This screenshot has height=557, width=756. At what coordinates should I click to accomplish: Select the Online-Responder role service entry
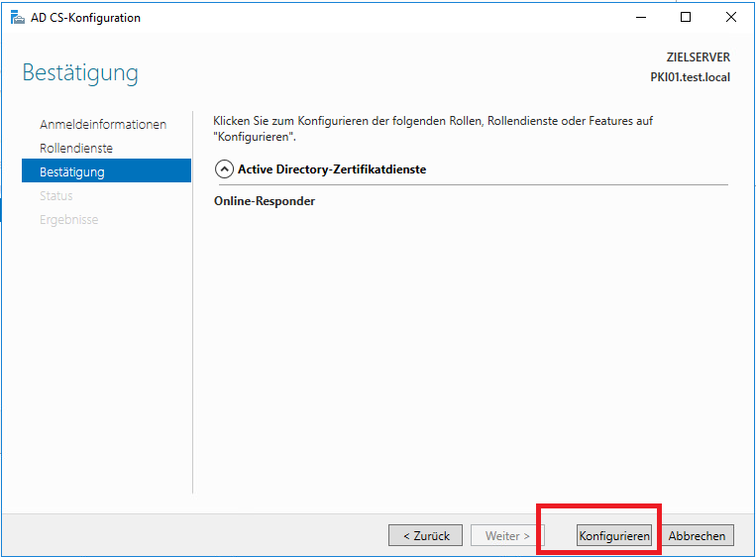pos(265,201)
